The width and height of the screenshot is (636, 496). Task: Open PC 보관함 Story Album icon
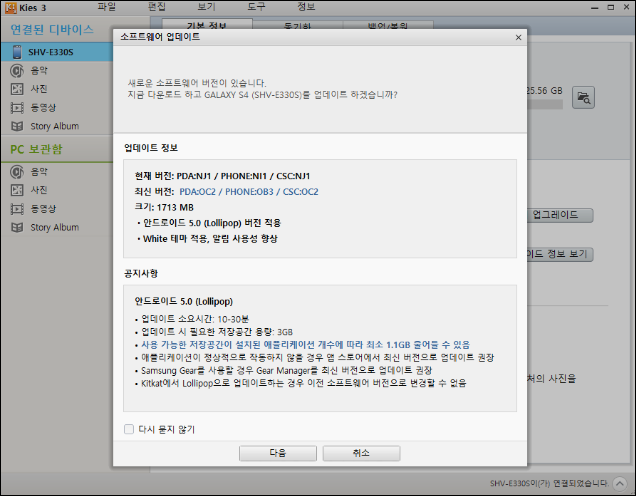click(17, 227)
